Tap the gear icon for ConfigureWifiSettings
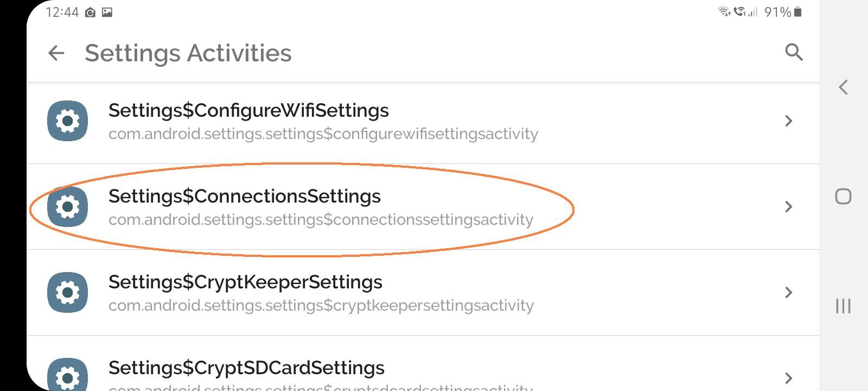868x391 pixels. [67, 121]
